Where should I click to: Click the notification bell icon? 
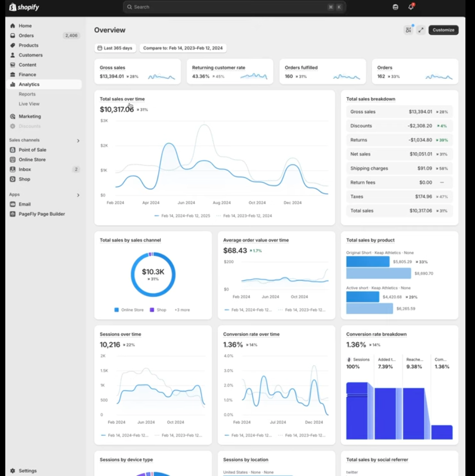pyautogui.click(x=410, y=7)
